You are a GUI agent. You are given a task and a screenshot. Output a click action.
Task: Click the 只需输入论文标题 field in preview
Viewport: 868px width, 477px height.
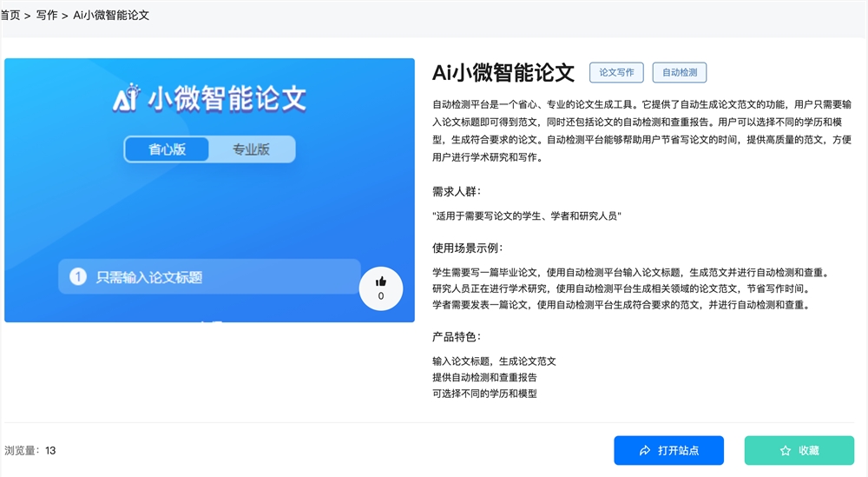click(x=209, y=276)
